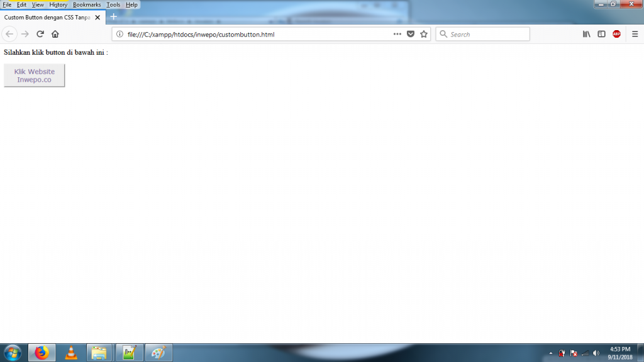The image size is (644, 362).
Task: Open the volume speaker tray icon
Action: pos(596,353)
